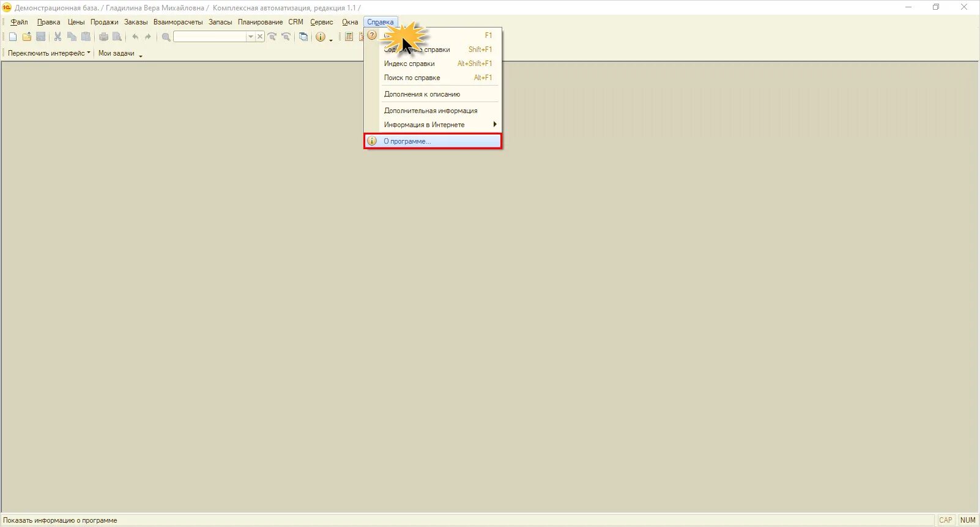Click the Undo arrow icon
The image size is (980, 527).
[135, 37]
